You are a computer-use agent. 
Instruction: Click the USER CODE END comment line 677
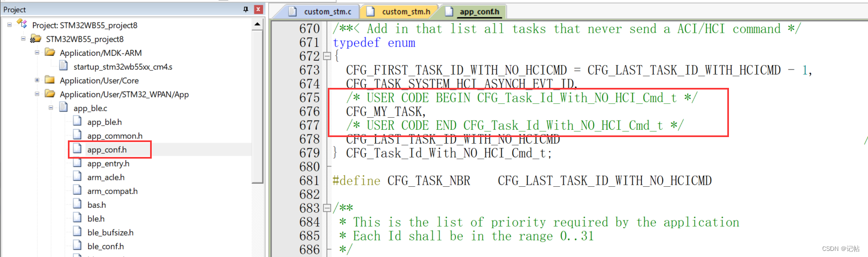(515, 125)
